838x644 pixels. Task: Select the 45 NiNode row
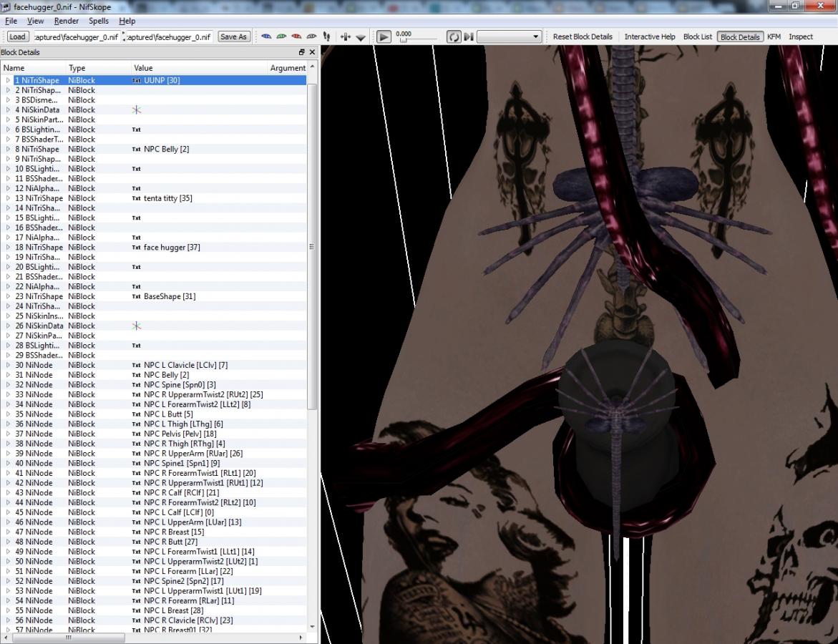pos(154,512)
